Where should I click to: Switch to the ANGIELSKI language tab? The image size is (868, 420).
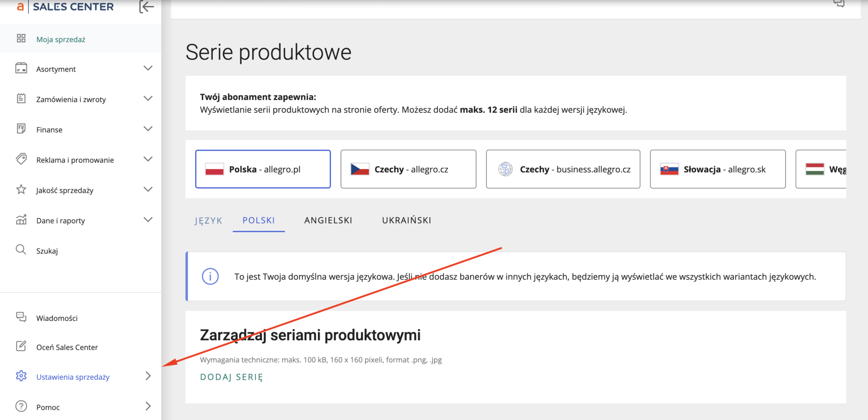(328, 220)
